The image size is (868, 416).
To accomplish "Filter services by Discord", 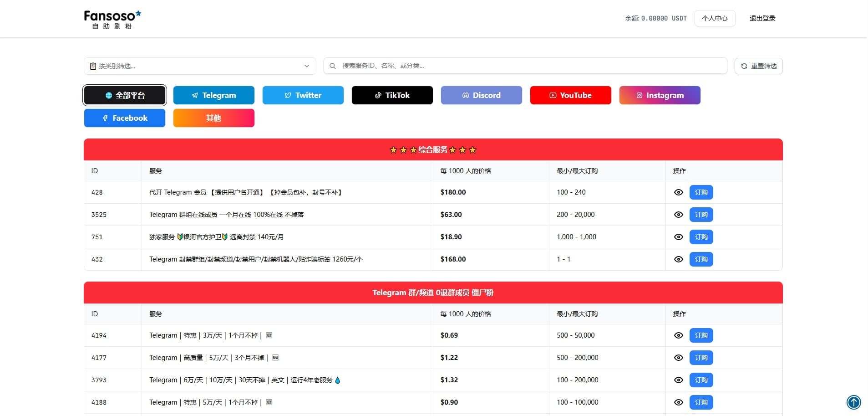I will (482, 95).
